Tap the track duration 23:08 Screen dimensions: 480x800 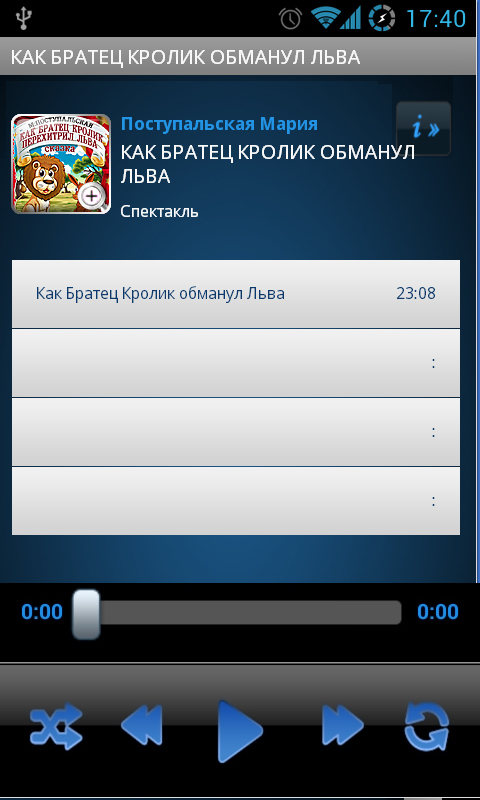click(x=416, y=294)
